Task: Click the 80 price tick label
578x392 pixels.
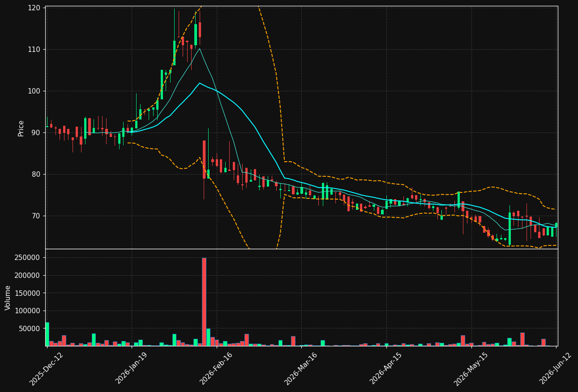Action: click(x=36, y=174)
